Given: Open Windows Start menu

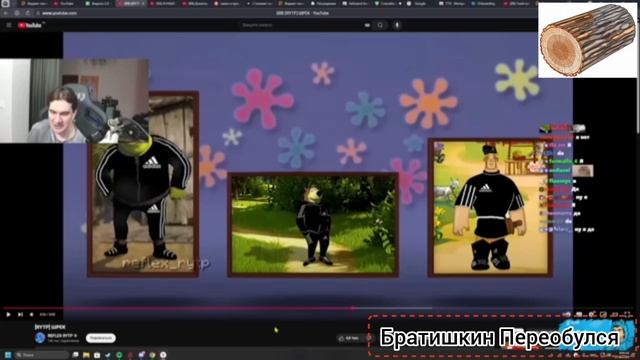Looking at the screenshot, I should [7, 355].
